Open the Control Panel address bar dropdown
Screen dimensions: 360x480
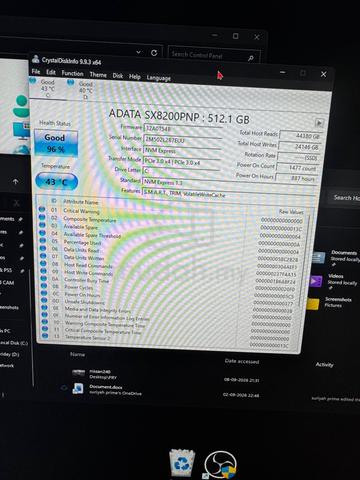tap(138, 52)
